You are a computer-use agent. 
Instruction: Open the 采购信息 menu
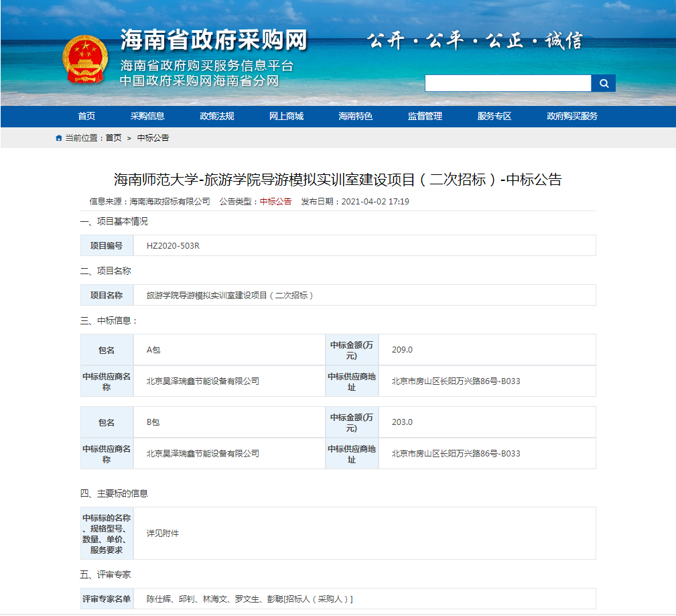tap(147, 116)
